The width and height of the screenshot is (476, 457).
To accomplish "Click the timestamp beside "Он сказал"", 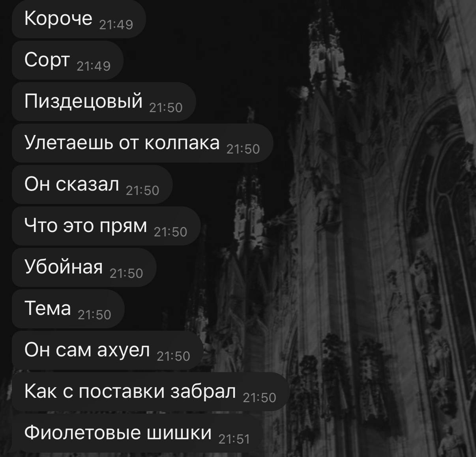I will 142,191.
